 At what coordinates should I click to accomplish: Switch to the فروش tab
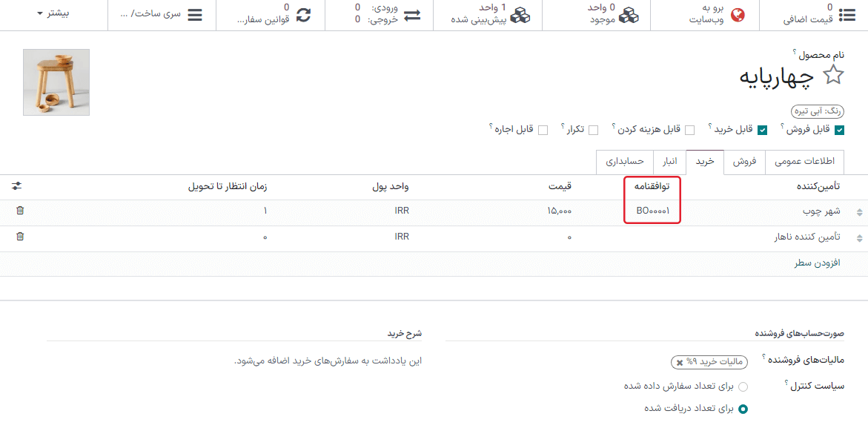point(743,162)
